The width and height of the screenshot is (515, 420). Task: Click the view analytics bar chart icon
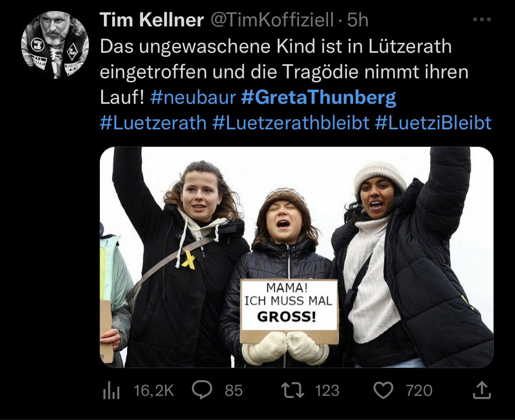pyautogui.click(x=111, y=391)
